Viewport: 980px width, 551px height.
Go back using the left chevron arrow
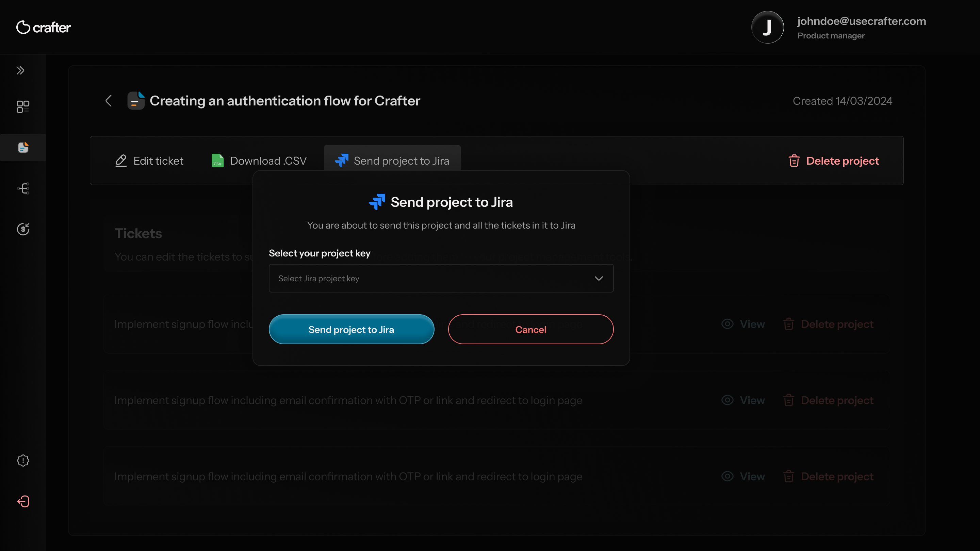[109, 101]
